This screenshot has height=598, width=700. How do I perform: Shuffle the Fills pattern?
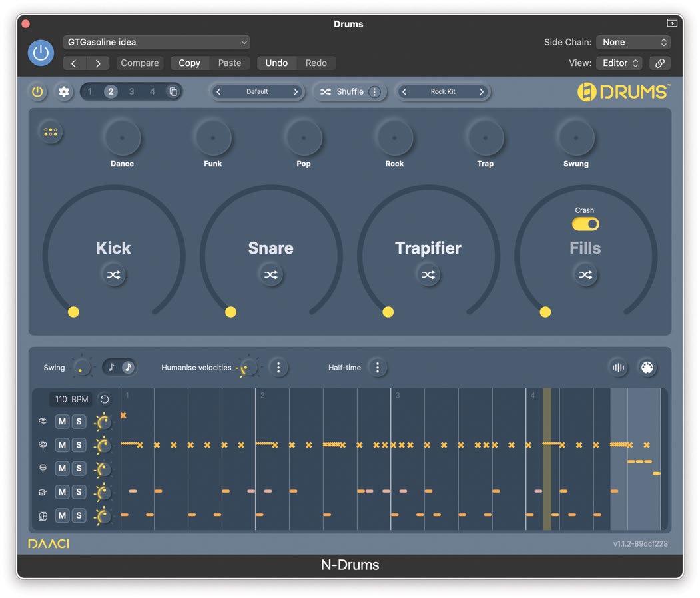[585, 274]
